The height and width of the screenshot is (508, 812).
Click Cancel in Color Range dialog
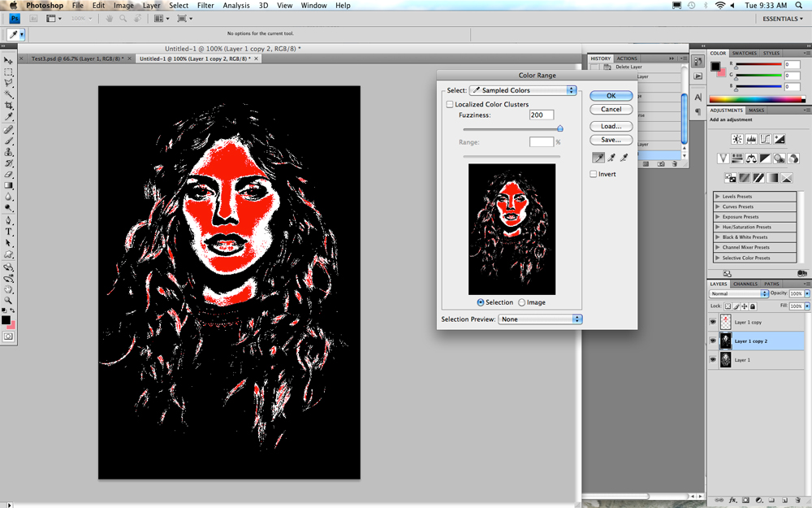611,110
